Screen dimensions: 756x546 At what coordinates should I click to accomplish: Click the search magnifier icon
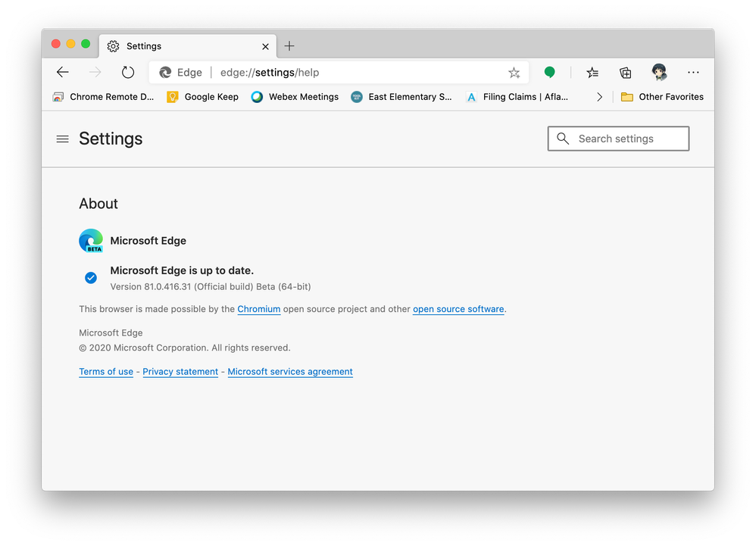563,139
